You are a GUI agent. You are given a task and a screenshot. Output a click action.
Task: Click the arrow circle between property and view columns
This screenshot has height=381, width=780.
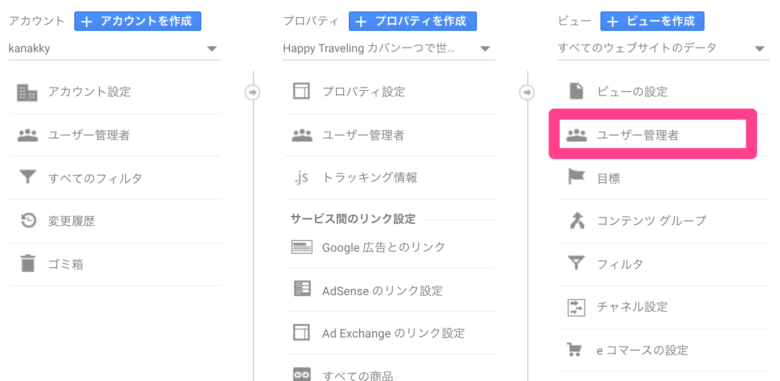[x=527, y=93]
